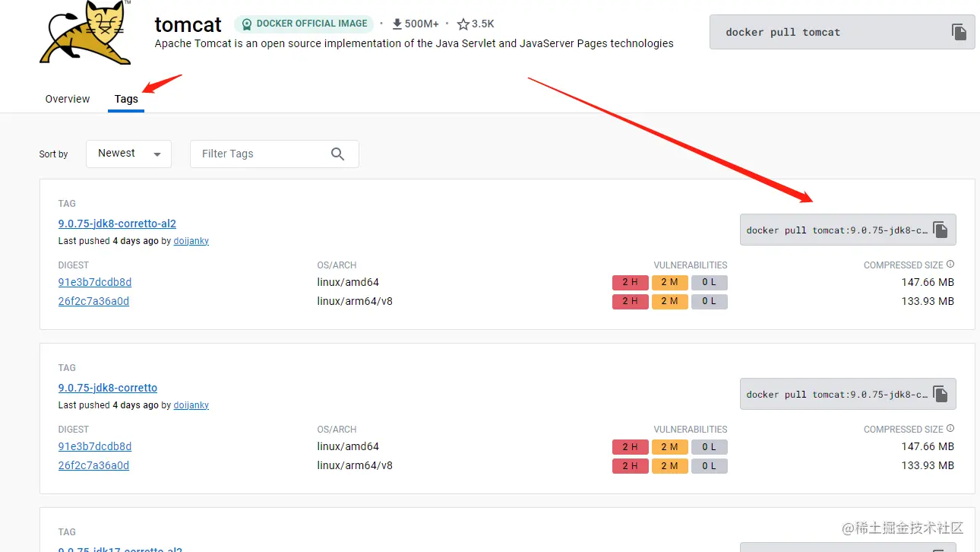Click '2 H' badge, arm64/v8 row, second card (9.0.75-jdk8-corretto)
This screenshot has height=552, width=980.
tap(631, 465)
